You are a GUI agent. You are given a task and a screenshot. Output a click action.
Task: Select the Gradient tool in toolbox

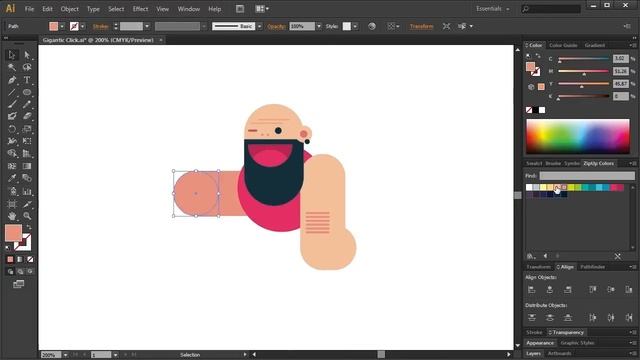click(27, 166)
